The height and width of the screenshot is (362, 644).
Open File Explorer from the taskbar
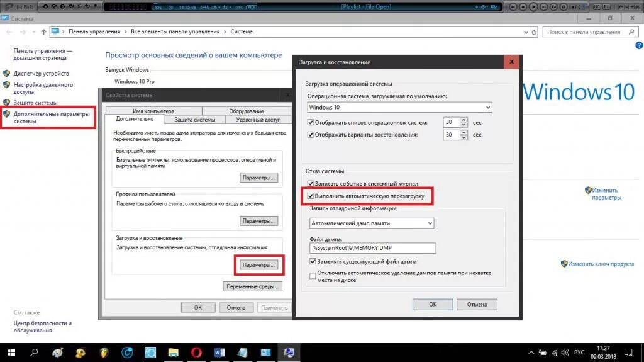[x=174, y=353]
